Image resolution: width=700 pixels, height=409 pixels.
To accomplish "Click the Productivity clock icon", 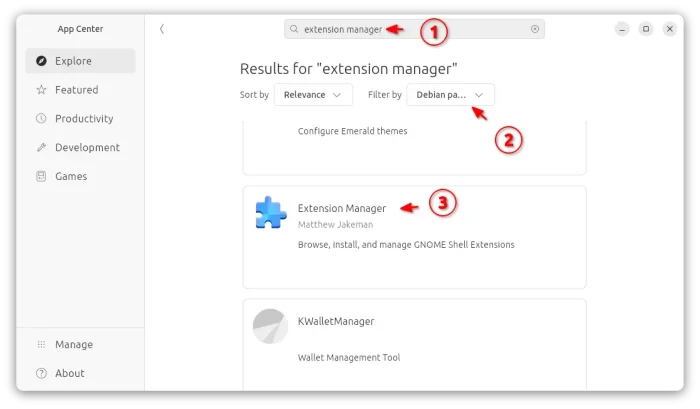I will point(41,119).
